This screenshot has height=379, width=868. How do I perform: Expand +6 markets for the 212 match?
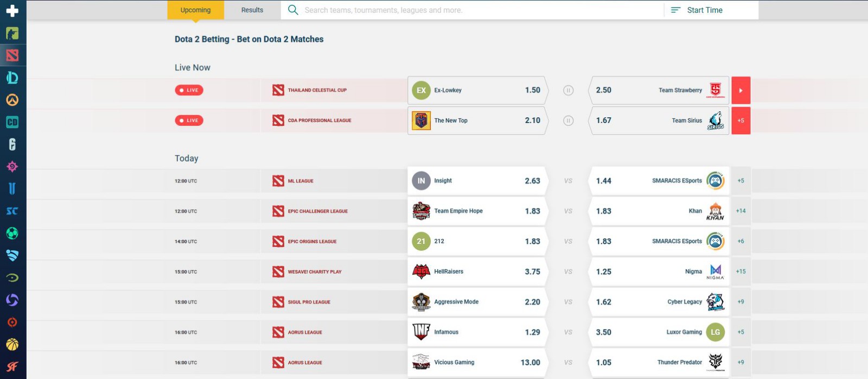point(741,241)
